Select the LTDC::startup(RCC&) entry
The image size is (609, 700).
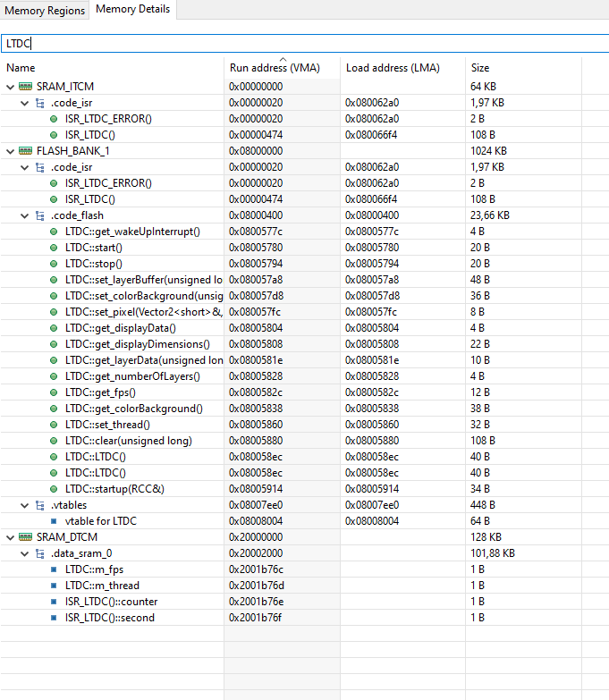114,489
